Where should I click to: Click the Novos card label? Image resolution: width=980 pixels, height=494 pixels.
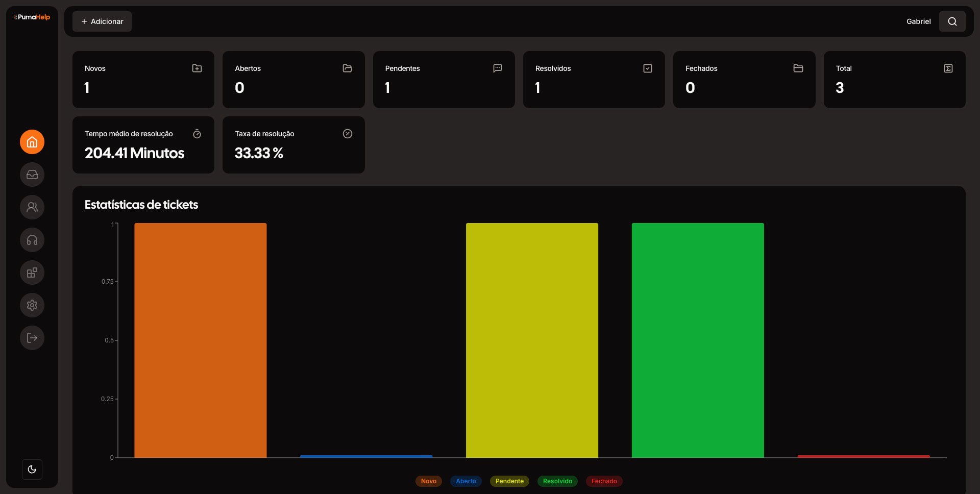tap(95, 68)
